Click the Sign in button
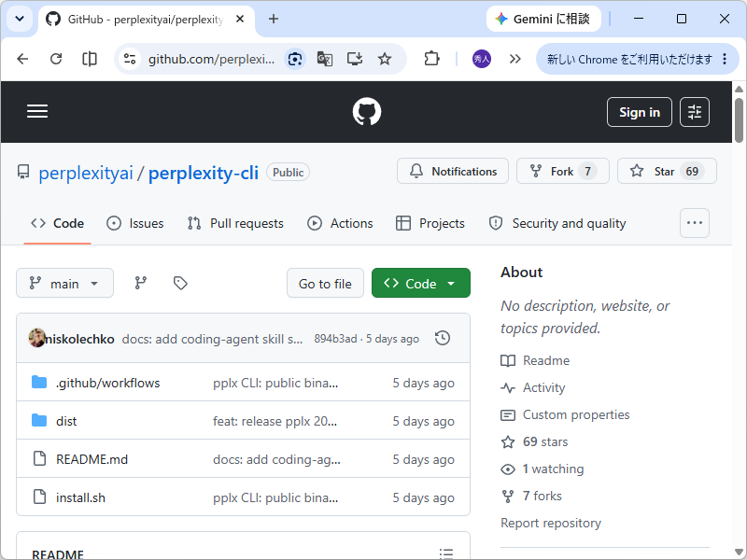747x560 pixels. pos(640,112)
